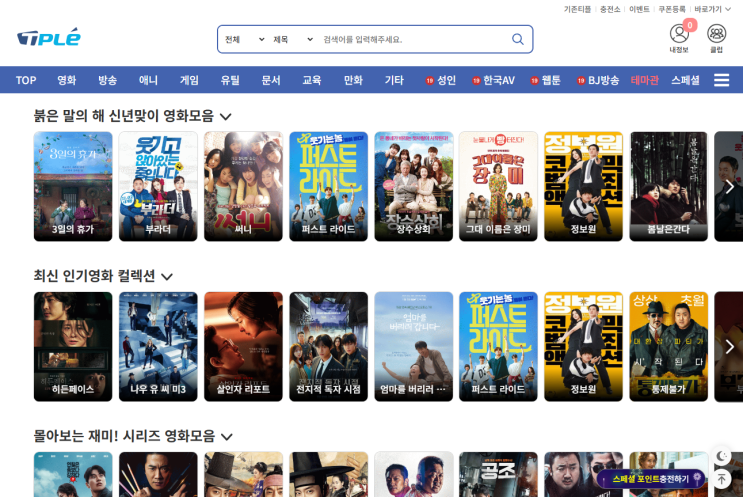Viewport: 743px width, 497px height.
Task: Open the 장수상회 movie poster
Action: click(x=414, y=187)
